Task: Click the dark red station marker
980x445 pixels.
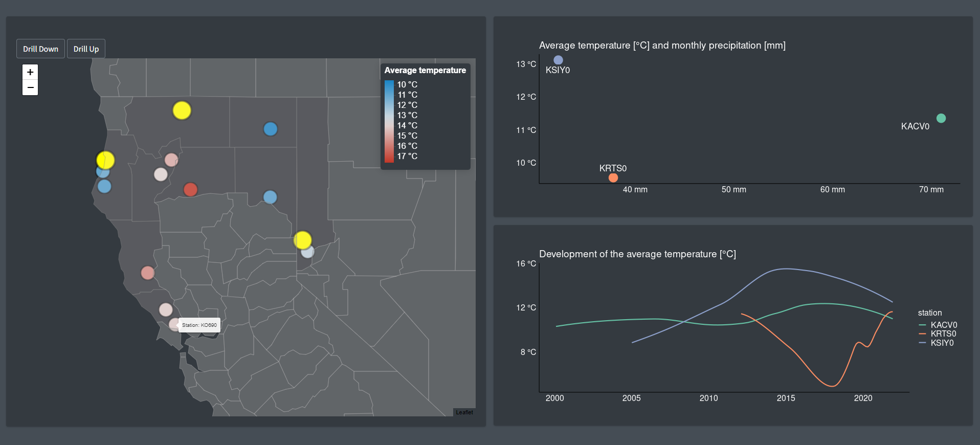Action: tap(190, 190)
